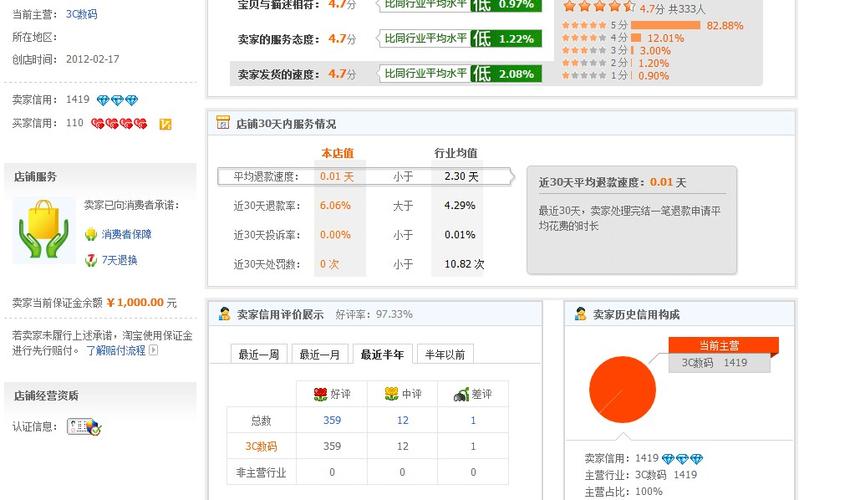This screenshot has width=855, height=500.
Task: Click the 3C数码 row label in reviews table
Action: (x=261, y=447)
